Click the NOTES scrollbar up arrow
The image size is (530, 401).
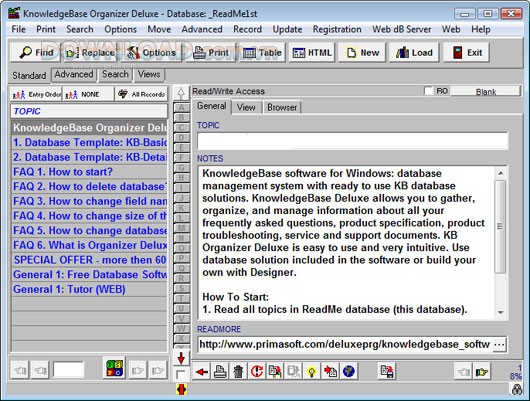point(501,173)
